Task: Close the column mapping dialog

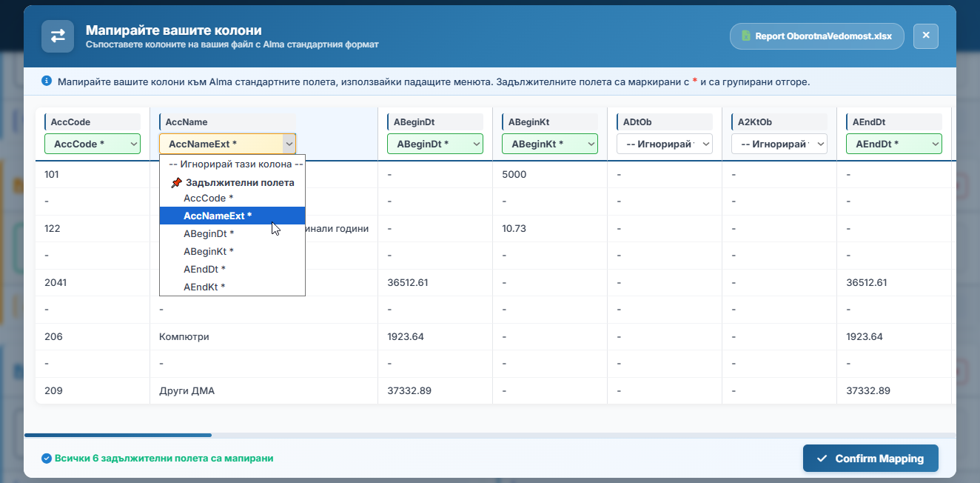Action: [x=926, y=36]
